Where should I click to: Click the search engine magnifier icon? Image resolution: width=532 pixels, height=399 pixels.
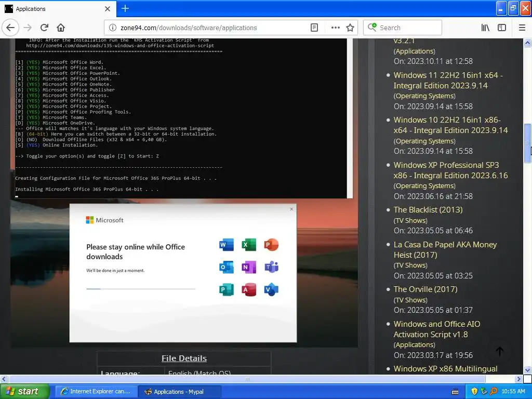(372, 27)
